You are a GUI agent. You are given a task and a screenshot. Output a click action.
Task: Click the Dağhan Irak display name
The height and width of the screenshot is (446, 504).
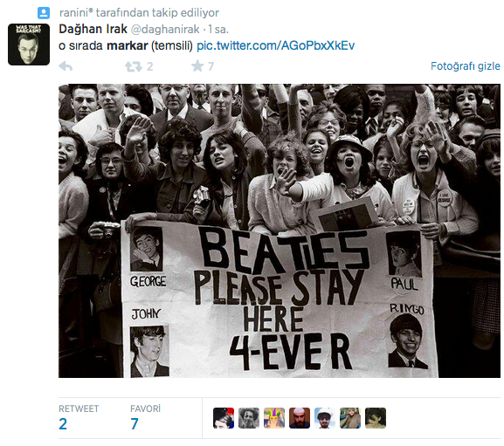point(93,29)
